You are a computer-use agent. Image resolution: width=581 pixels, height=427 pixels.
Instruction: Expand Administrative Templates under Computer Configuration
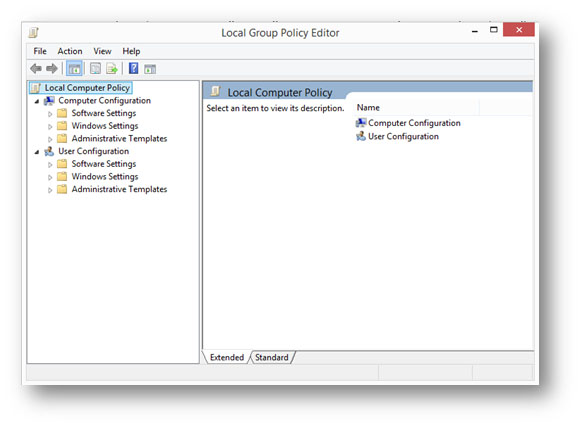click(50, 139)
